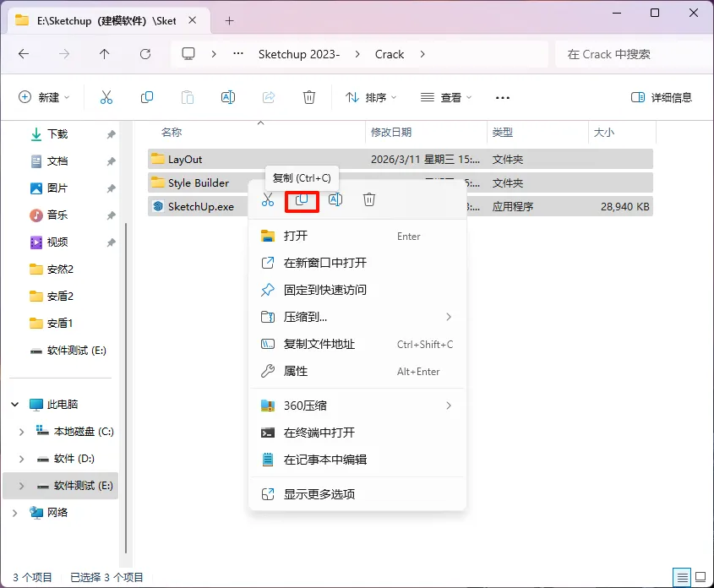Open the address bar ellipsis for hidden path
This screenshot has height=588, width=714.
pyautogui.click(x=237, y=54)
